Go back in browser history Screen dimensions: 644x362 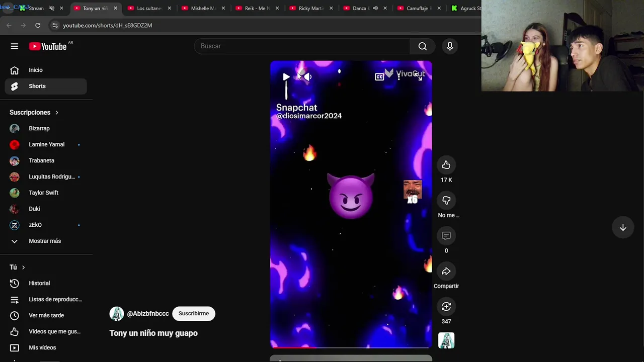[9, 25]
